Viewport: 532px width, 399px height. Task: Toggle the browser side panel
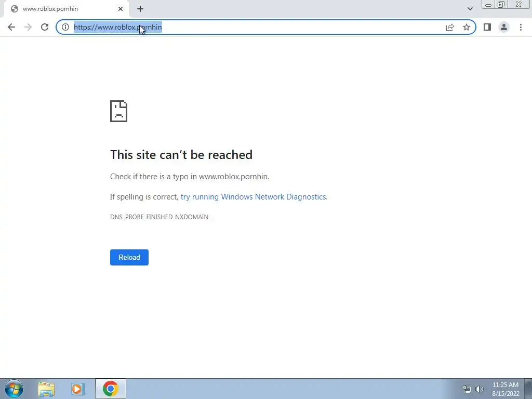487,27
